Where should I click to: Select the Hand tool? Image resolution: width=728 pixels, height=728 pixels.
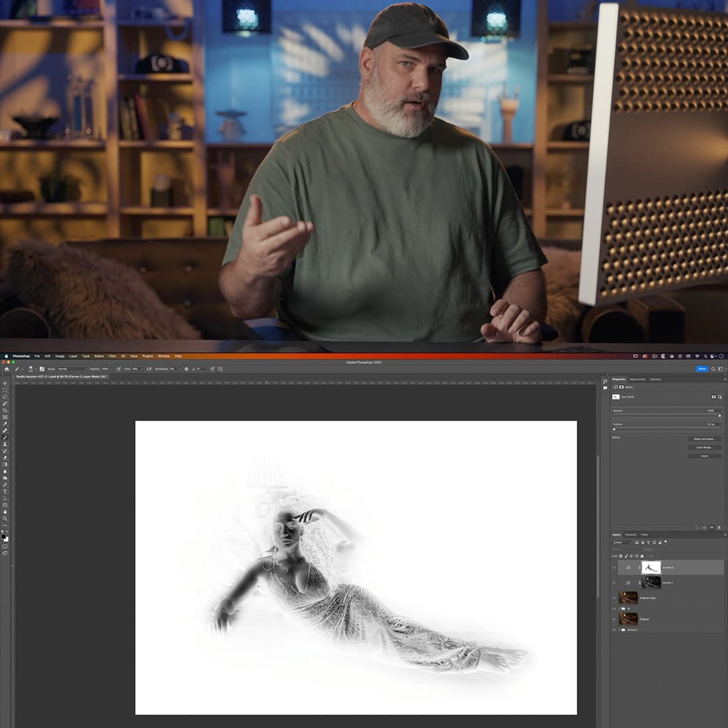tap(5, 512)
